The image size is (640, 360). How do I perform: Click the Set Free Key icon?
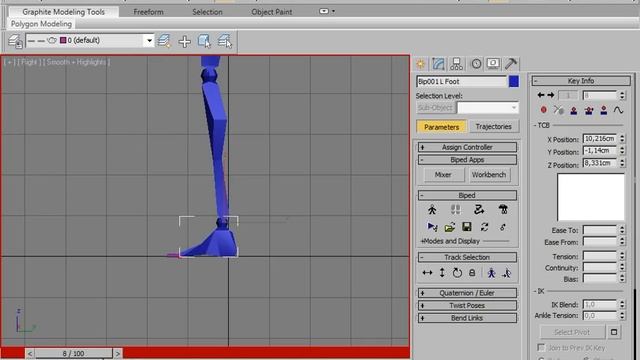pos(604,110)
